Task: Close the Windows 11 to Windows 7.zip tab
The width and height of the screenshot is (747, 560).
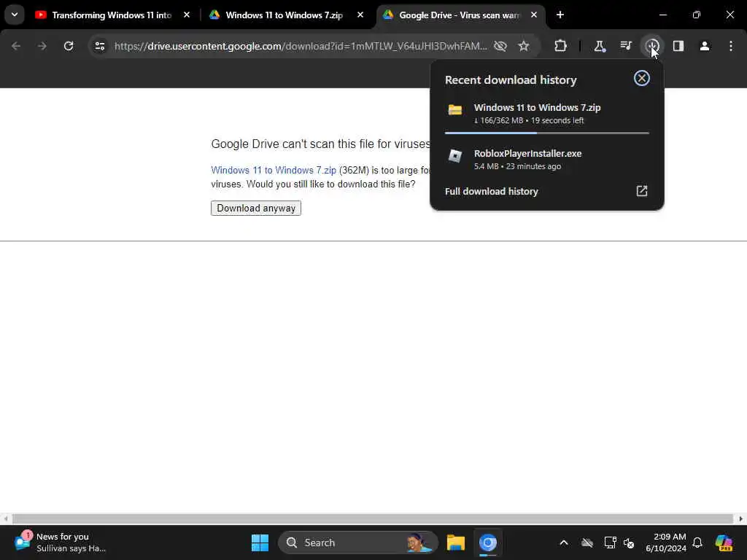Action: [360, 15]
